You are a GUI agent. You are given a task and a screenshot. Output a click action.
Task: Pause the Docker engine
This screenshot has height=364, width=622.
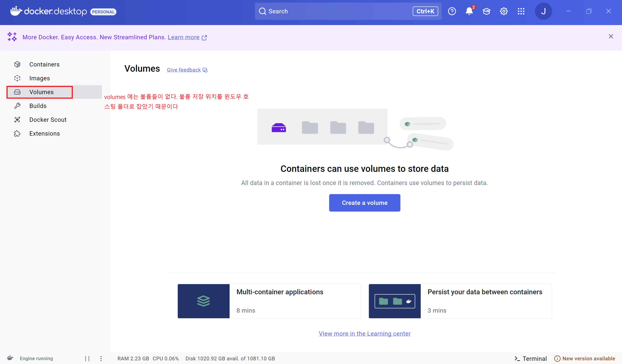(87, 358)
